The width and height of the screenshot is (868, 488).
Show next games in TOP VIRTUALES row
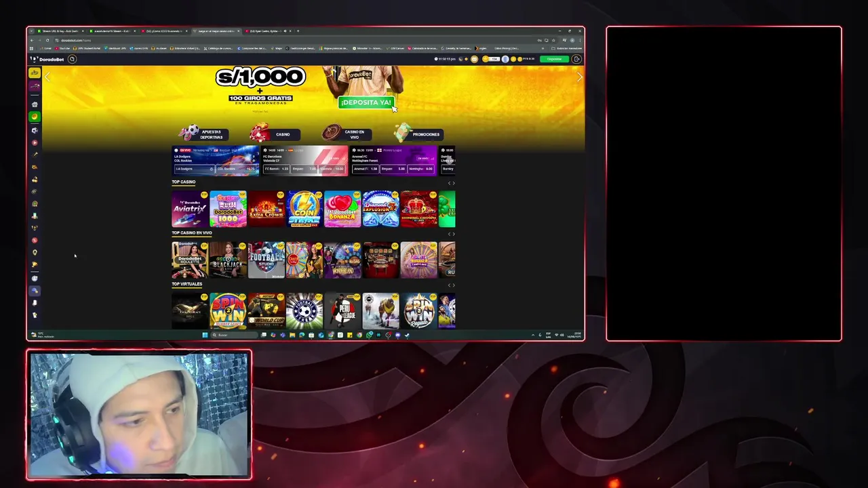(x=453, y=285)
